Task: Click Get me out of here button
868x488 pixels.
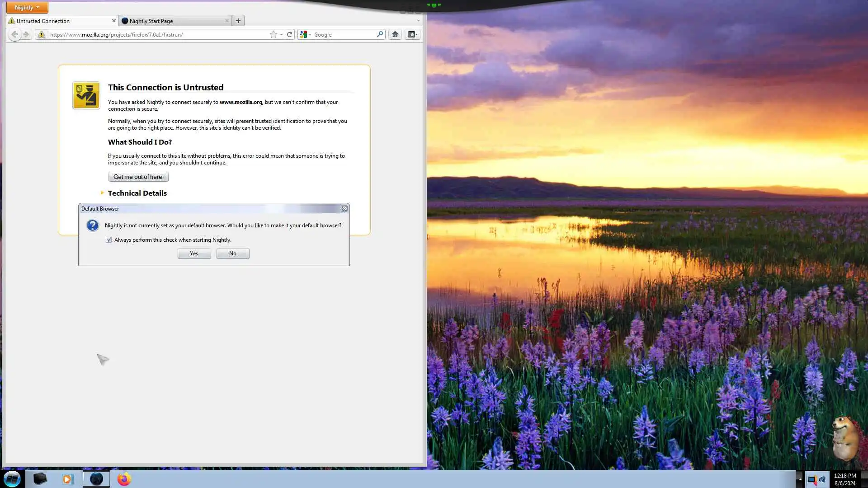Action: [138, 177]
